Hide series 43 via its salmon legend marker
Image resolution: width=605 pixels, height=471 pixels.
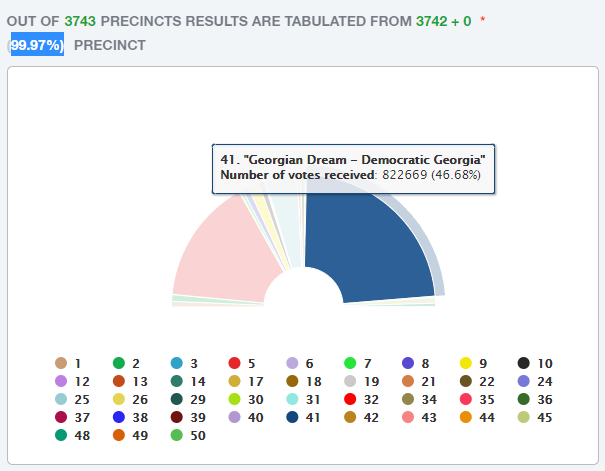(x=409, y=417)
